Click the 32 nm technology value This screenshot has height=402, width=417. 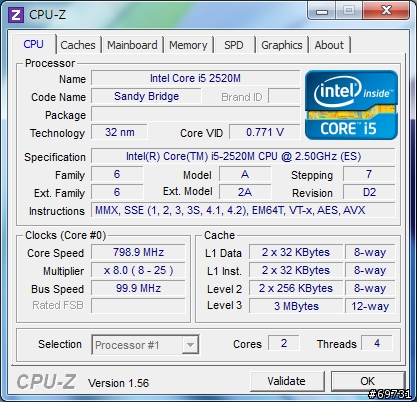[119, 132]
